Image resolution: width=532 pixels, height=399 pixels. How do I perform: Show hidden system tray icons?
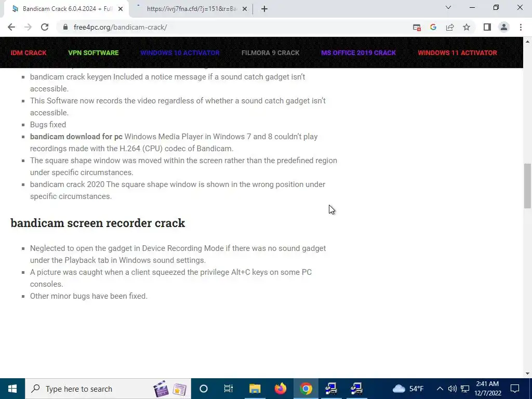tap(440, 389)
